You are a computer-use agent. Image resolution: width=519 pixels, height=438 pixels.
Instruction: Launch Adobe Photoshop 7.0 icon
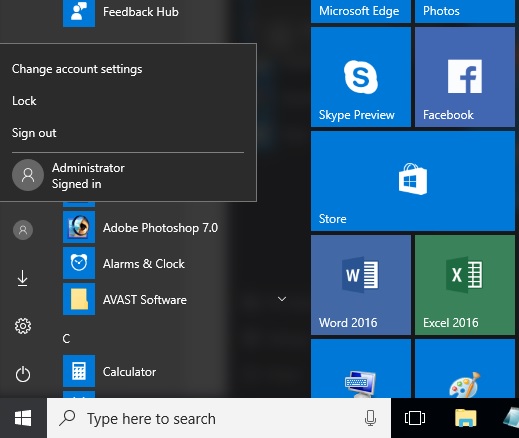(x=79, y=227)
